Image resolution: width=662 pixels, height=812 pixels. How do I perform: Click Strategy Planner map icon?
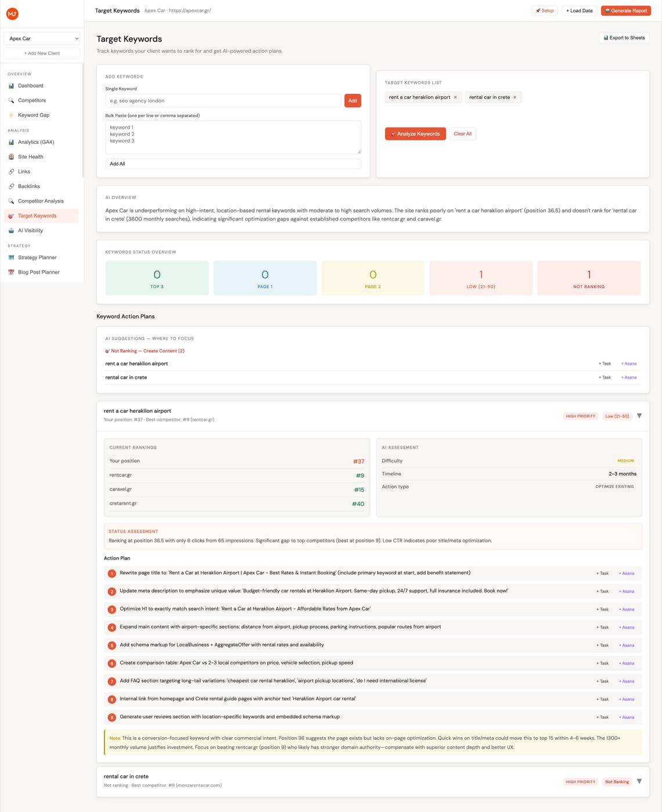point(11,258)
